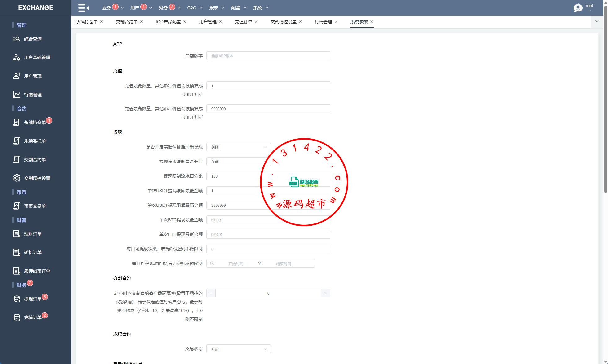
Task: Click the 提现订单 database icon
Action: (16, 299)
